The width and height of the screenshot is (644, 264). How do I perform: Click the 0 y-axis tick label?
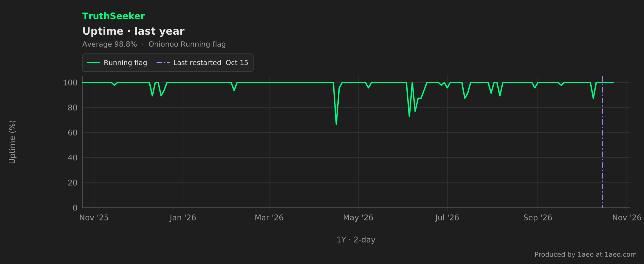[75, 208]
